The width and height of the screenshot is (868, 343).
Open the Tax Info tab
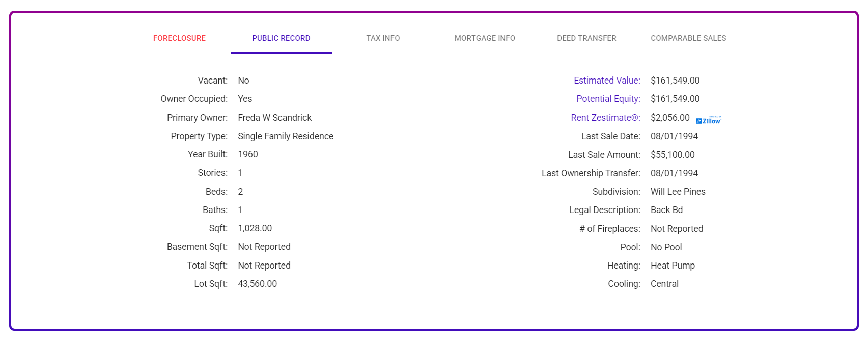(383, 38)
